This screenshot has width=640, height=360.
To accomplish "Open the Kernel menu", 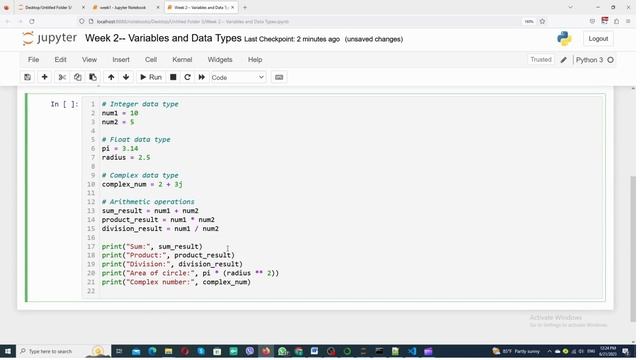I will click(182, 60).
